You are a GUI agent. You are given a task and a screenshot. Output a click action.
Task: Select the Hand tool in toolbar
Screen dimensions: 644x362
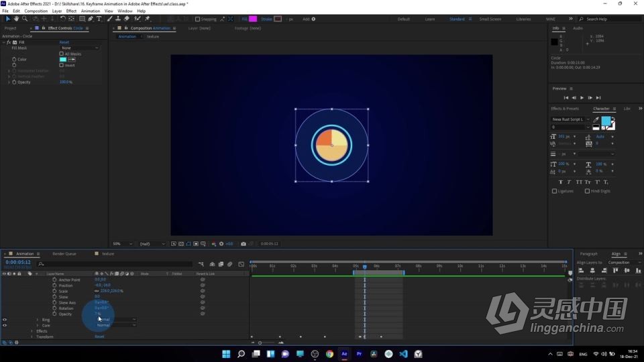(x=17, y=19)
